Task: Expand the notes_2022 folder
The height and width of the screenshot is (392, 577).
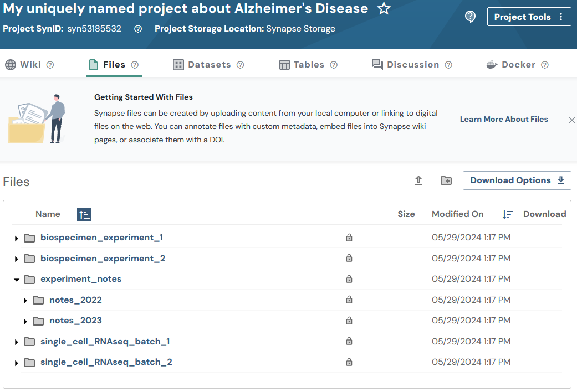Action: tap(25, 301)
